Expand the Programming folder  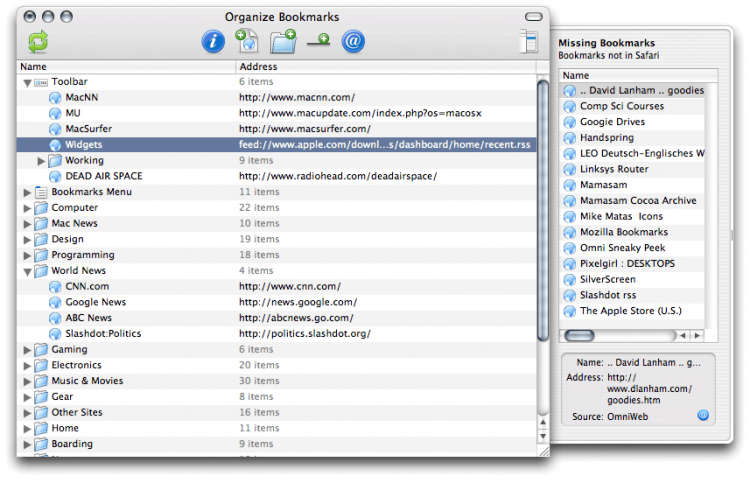pos(28,255)
